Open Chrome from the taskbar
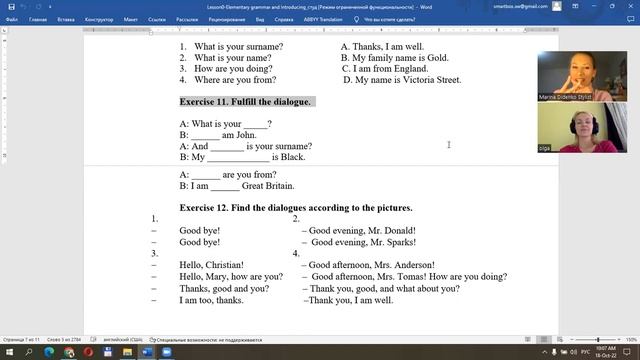Screen dimensions: 640x360 pyautogui.click(x=69, y=352)
